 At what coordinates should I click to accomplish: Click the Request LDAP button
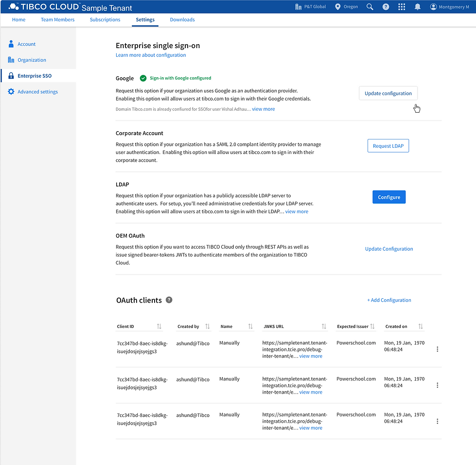tap(388, 146)
